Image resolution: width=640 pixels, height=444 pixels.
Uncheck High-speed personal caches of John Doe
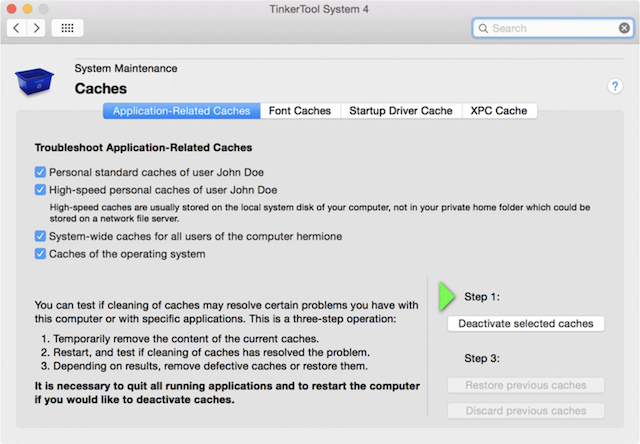(x=40, y=190)
